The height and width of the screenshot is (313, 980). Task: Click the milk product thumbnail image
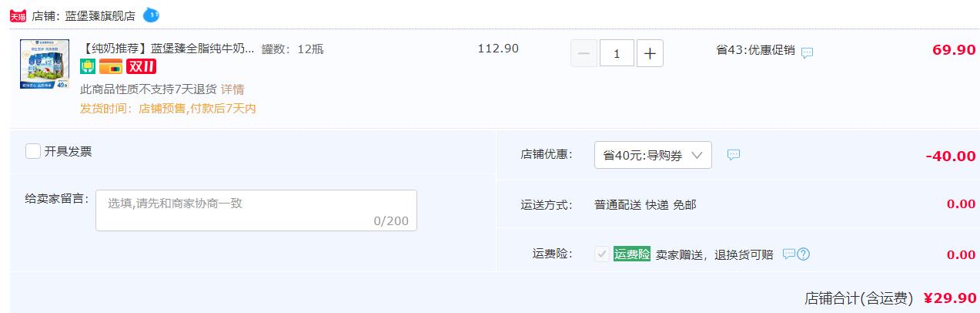[45, 65]
